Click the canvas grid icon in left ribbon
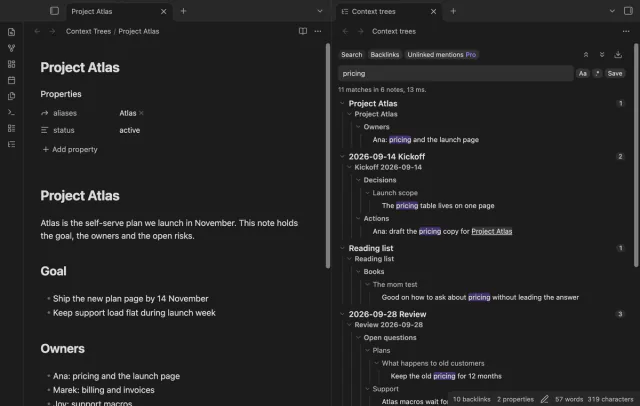Viewport: 640px width, 406px height. tap(11, 64)
